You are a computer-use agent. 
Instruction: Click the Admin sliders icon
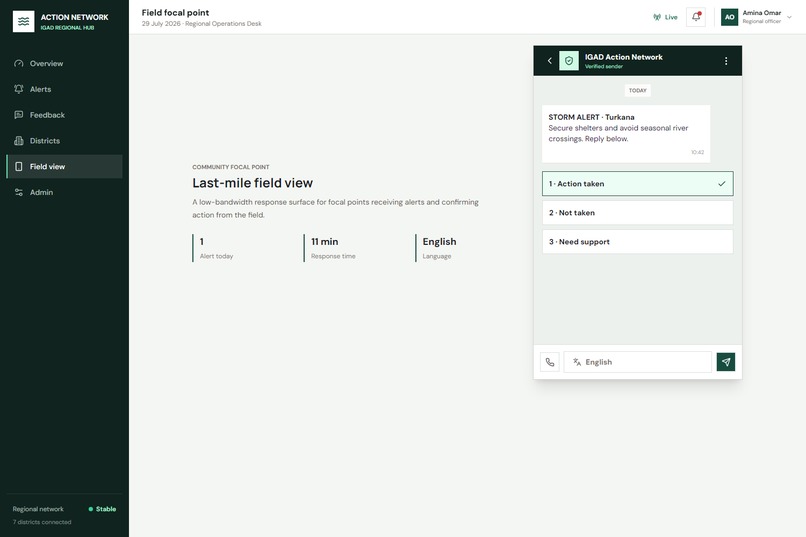(19, 192)
